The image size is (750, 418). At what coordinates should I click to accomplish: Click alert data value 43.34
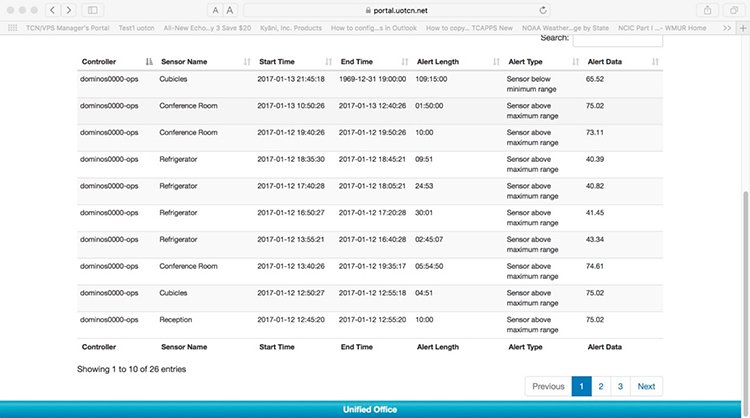595,240
